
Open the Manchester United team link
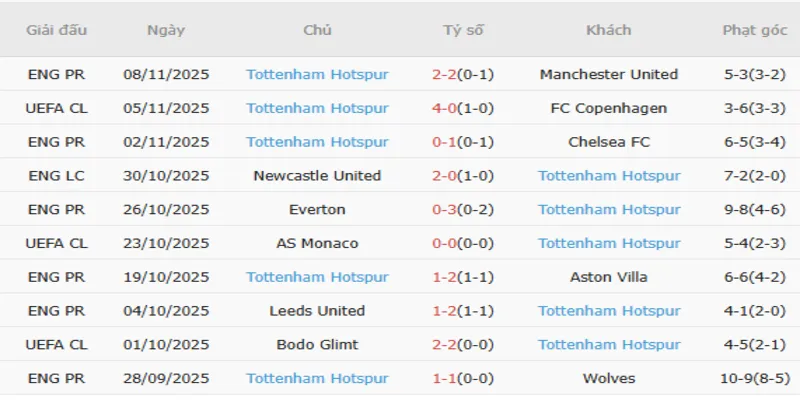(608, 74)
